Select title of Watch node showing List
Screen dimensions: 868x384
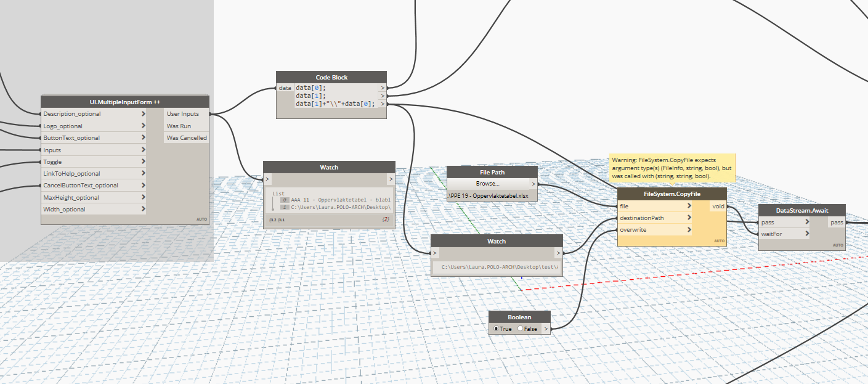[329, 167]
